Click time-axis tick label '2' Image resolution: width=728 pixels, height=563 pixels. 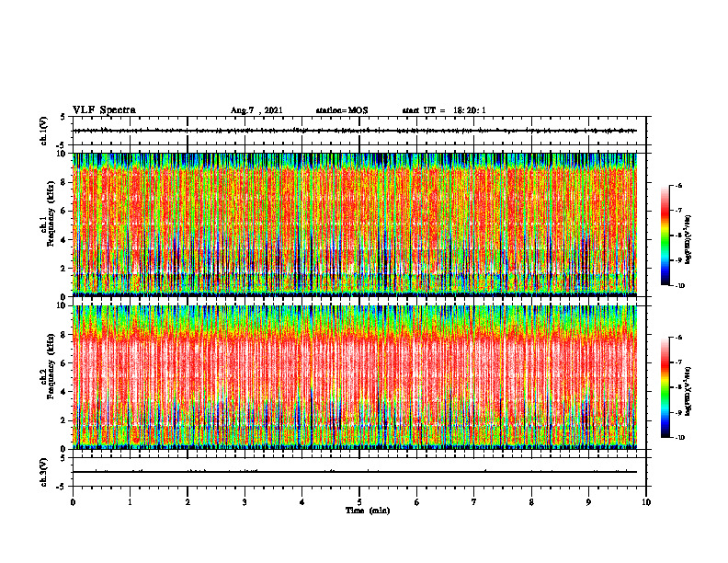tap(188, 502)
